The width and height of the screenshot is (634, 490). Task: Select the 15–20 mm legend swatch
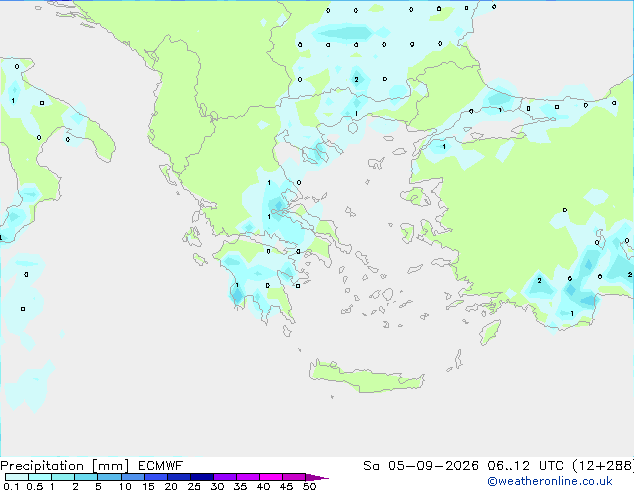click(155, 477)
